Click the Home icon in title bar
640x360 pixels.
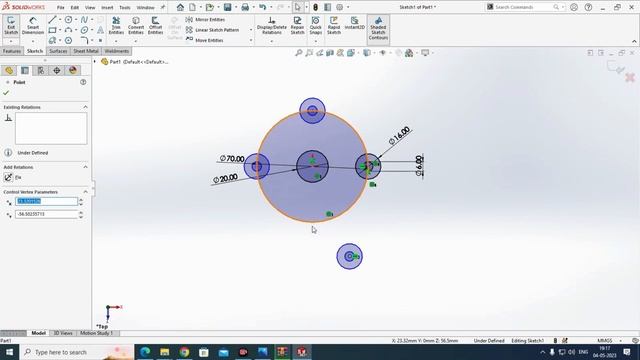coord(180,7)
